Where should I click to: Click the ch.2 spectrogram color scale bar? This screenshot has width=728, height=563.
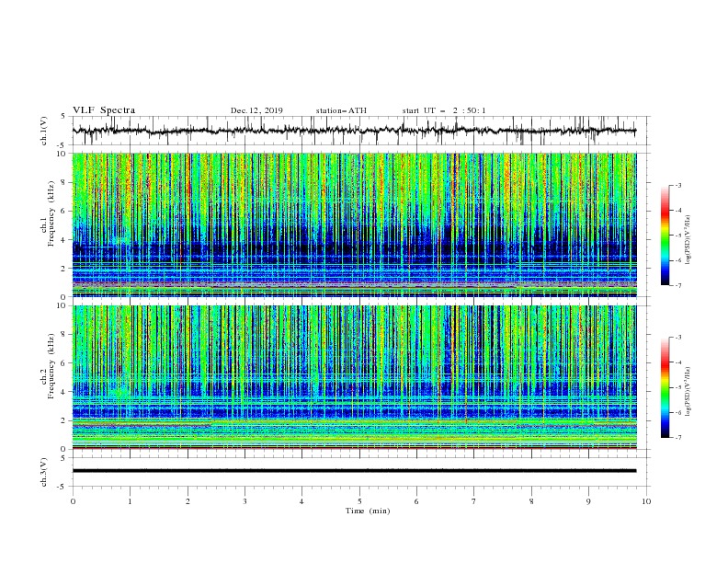click(x=665, y=387)
